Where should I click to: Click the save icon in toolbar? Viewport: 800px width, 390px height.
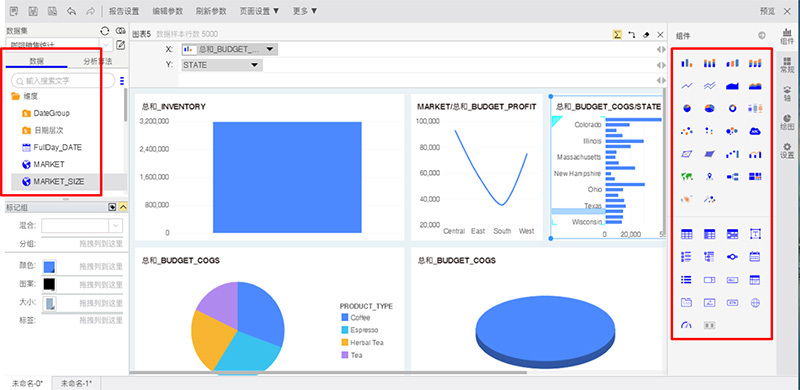(x=33, y=11)
